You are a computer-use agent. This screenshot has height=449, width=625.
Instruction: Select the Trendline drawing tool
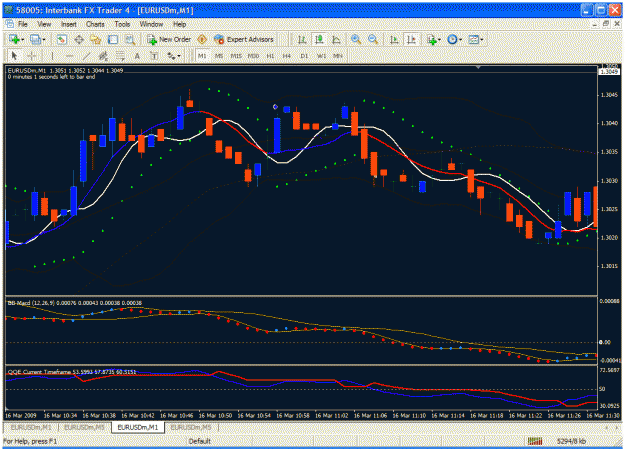point(86,56)
